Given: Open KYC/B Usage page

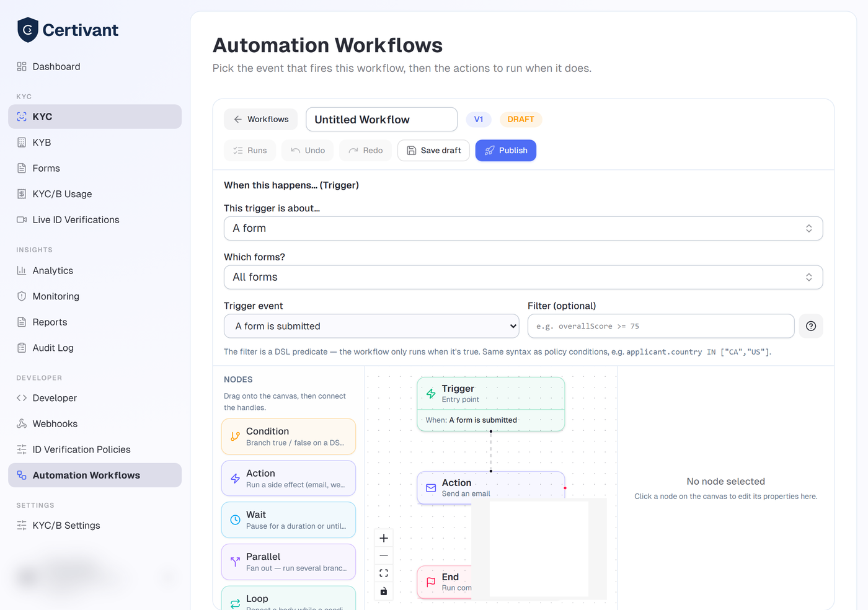Looking at the screenshot, I should click(x=95, y=194).
